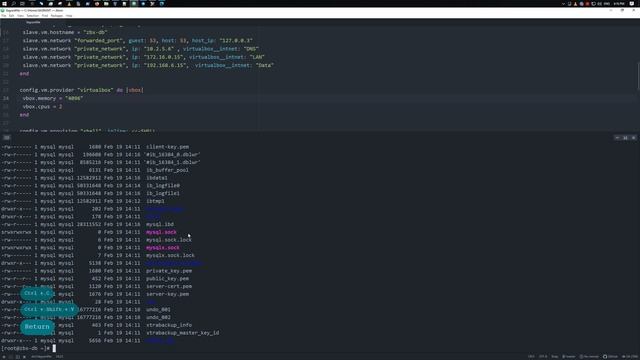Screen dimensions: 640x360
Task: Click 'undo_002' in terminal output
Action: tap(158, 317)
